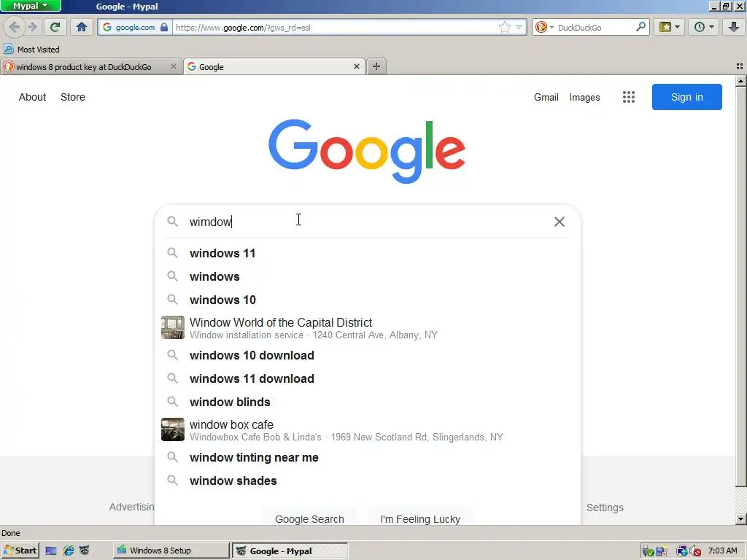Screen dimensions: 747x560
Task: Select Window World of the Capital District suggestion
Action: [368, 327]
